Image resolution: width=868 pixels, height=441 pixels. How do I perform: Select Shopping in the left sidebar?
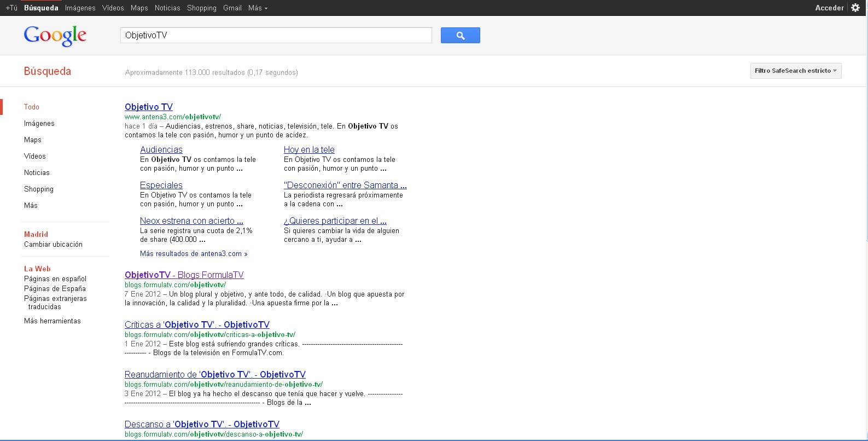pos(39,189)
